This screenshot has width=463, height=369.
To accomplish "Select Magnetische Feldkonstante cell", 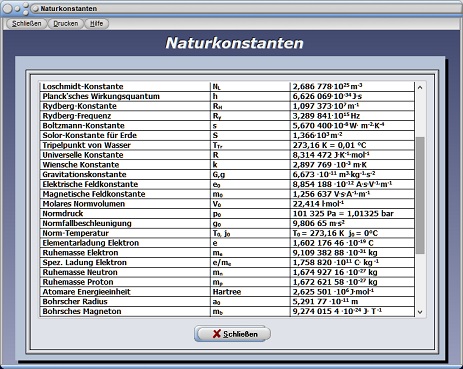I will point(125,194).
